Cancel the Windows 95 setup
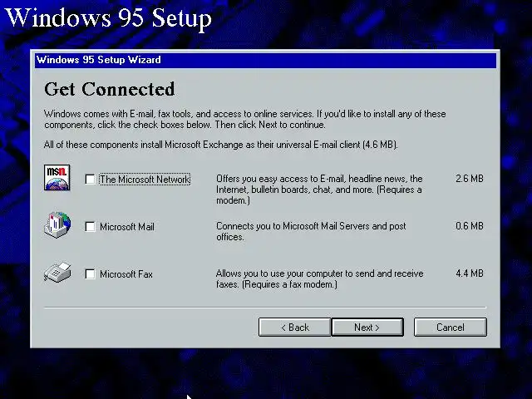 click(451, 328)
